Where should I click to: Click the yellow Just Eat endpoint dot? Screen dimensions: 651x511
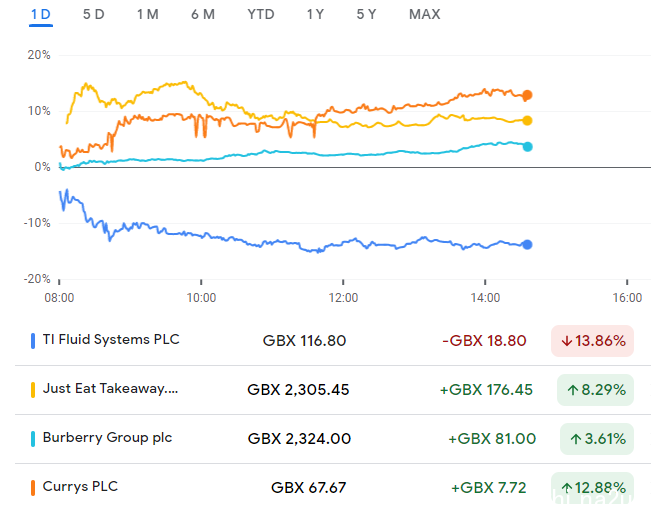(x=527, y=121)
